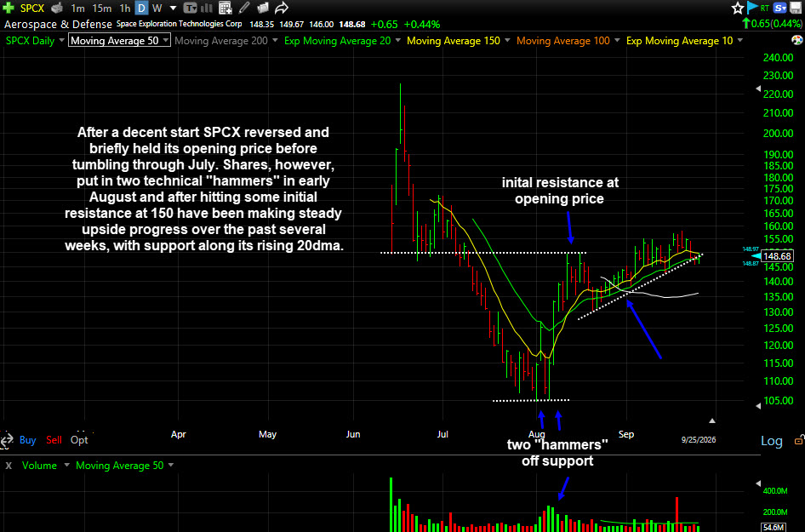Click the blue flag icon
The image size is (805, 532).
tap(752, 8)
